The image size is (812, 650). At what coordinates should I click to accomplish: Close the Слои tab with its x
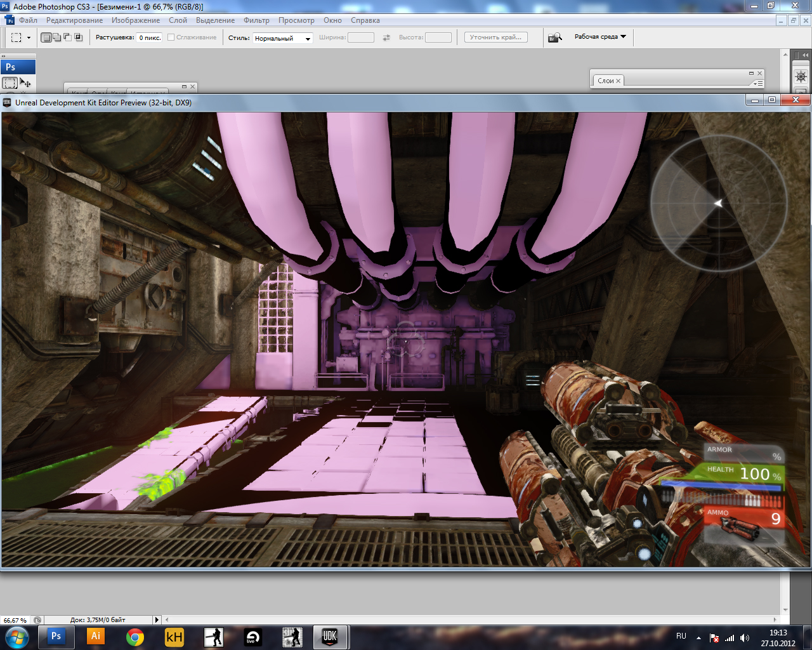[x=618, y=81]
